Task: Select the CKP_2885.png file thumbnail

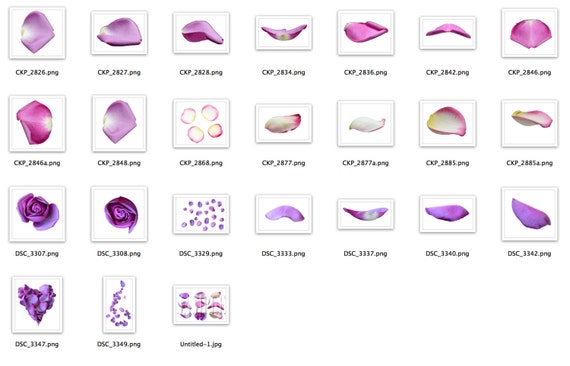Action: coord(447,124)
